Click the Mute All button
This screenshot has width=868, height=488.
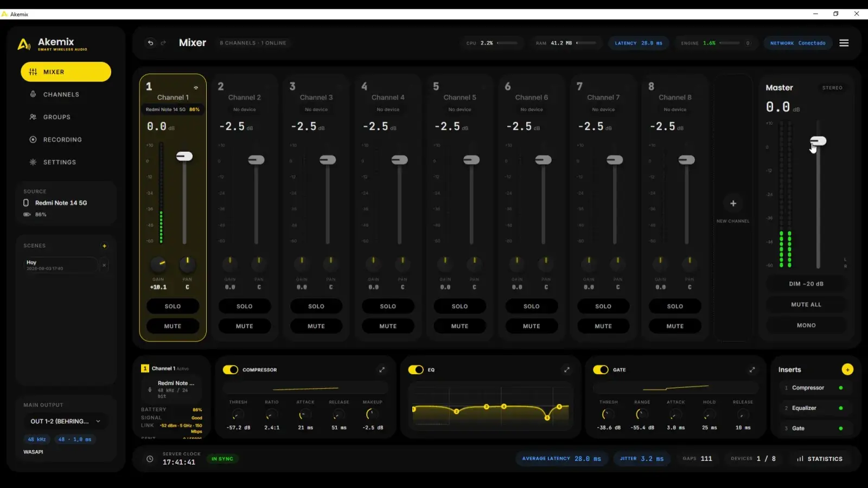click(x=806, y=305)
